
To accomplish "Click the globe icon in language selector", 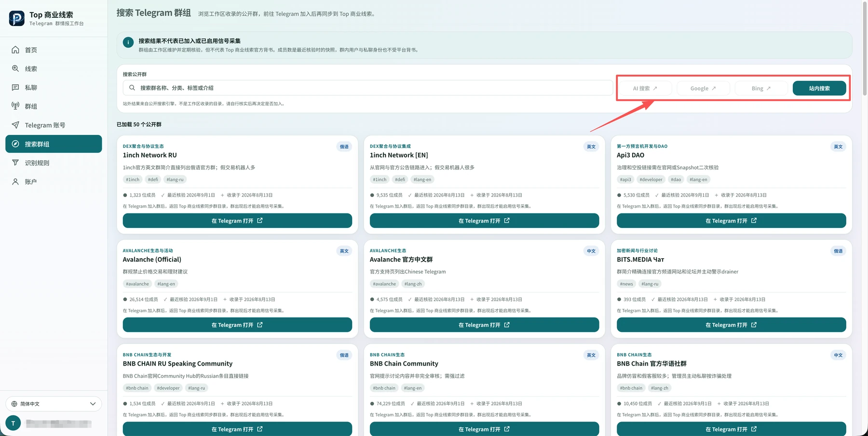I will [x=14, y=404].
